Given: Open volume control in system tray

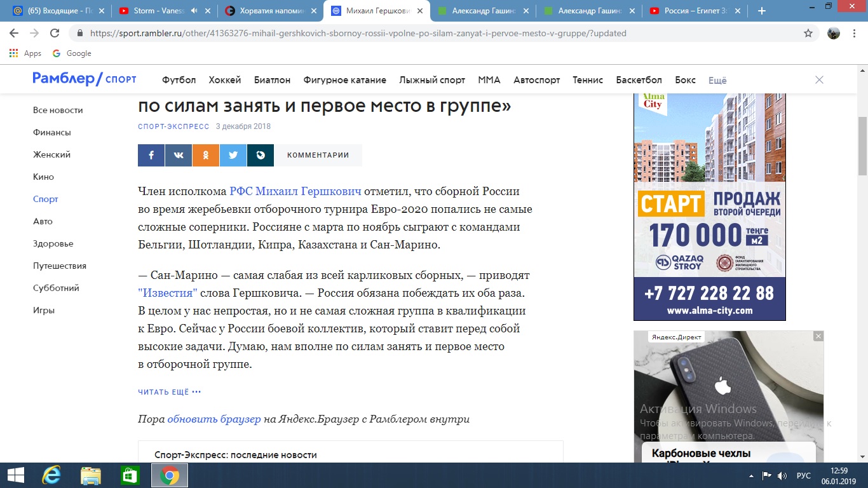Looking at the screenshot, I should pos(782,475).
